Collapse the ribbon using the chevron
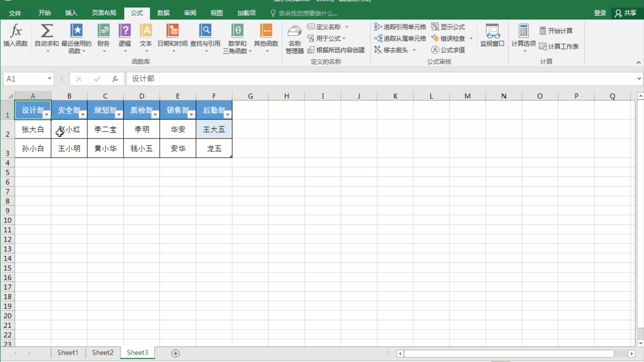The image size is (644, 362). click(x=639, y=62)
